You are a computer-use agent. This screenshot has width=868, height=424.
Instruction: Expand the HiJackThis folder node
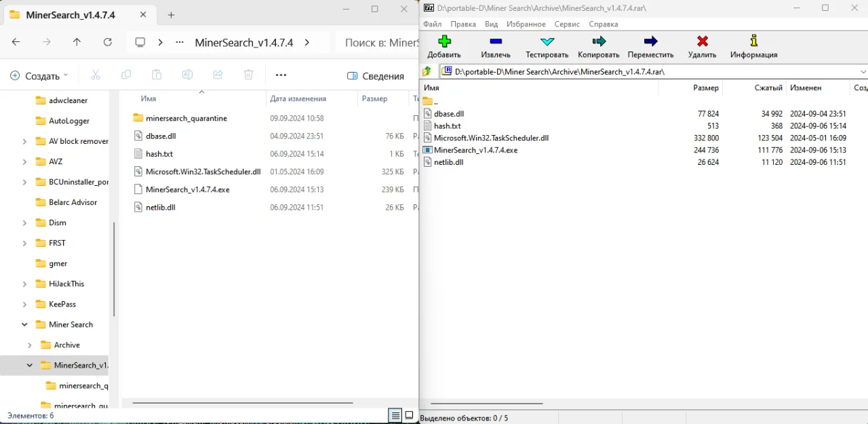(24, 284)
